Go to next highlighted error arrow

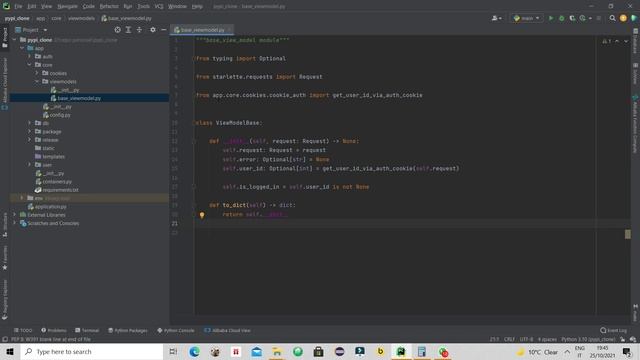[x=626, y=41]
